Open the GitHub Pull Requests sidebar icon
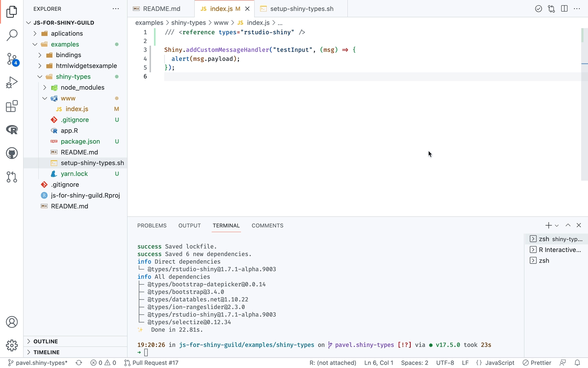Viewport: 588px width, 368px height. point(11,177)
